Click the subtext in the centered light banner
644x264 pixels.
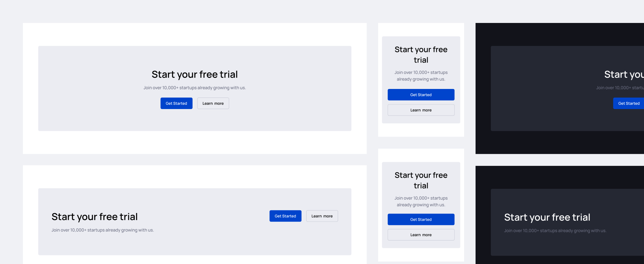195,88
